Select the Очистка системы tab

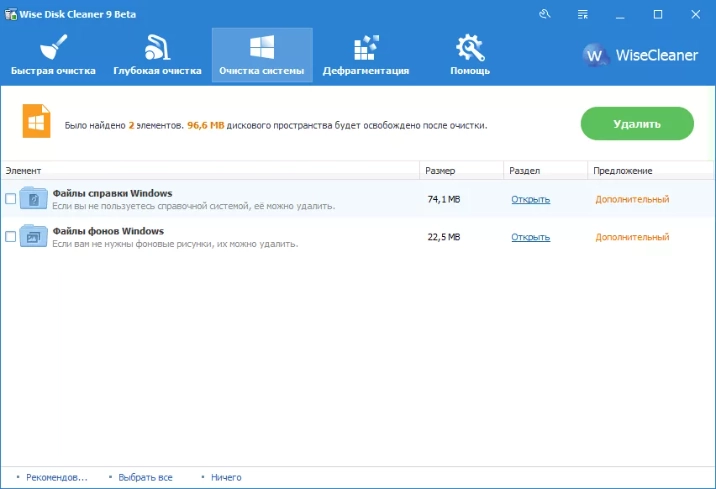(262, 55)
